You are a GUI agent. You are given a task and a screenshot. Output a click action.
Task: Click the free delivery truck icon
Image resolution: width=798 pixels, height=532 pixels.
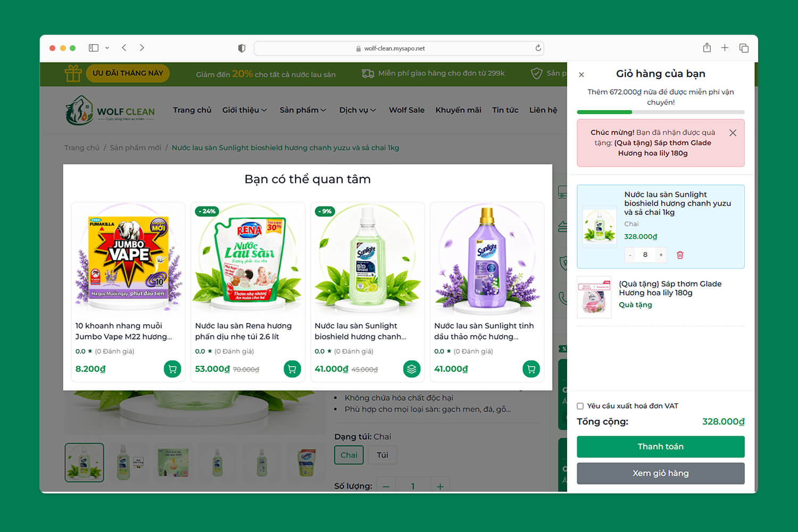[x=368, y=73]
